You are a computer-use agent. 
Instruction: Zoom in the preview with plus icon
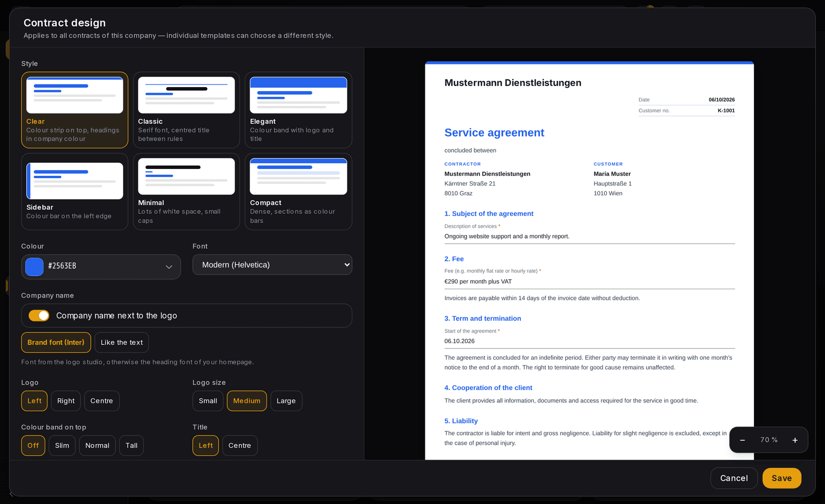795,440
